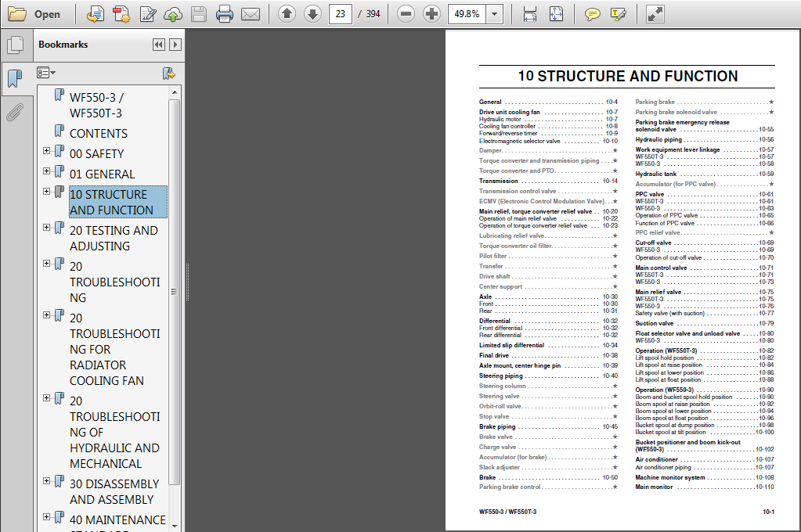
Task: Click the upload to cloud icon
Action: pyautogui.click(x=173, y=14)
